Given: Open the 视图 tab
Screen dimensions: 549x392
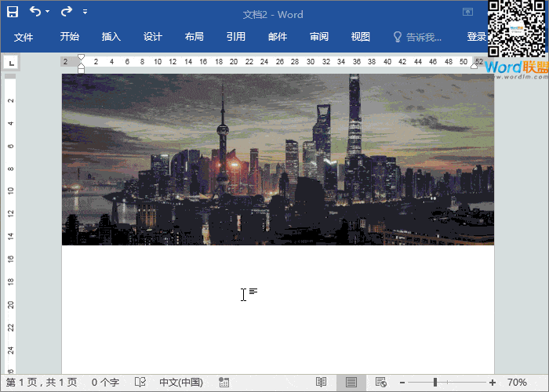Looking at the screenshot, I should [361, 37].
